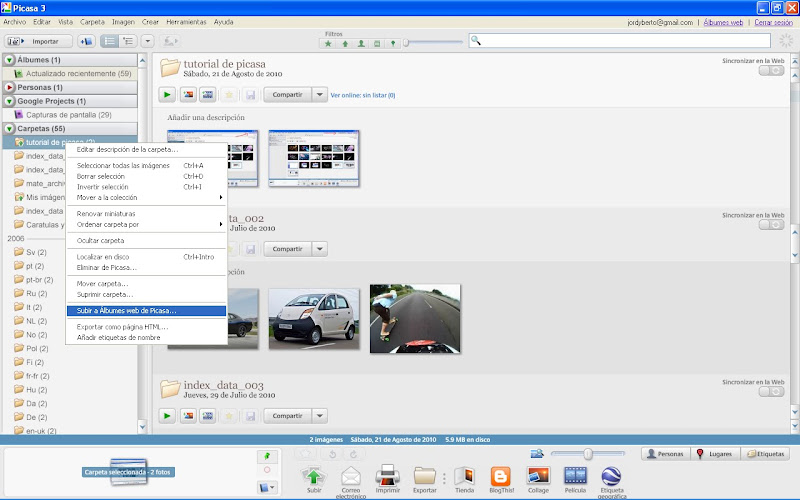This screenshot has height=500, width=800.
Task: Click the Correo electrónico icon
Action: coord(351,482)
